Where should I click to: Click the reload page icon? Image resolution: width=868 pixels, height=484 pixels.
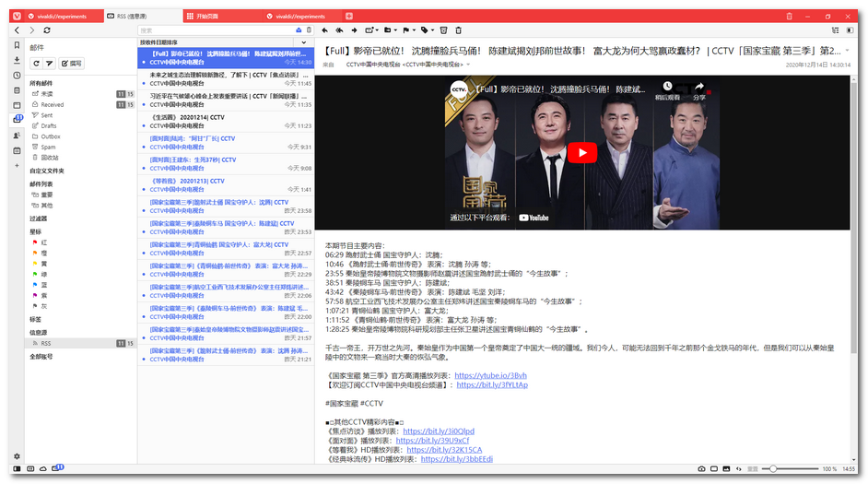pyautogui.click(x=47, y=30)
